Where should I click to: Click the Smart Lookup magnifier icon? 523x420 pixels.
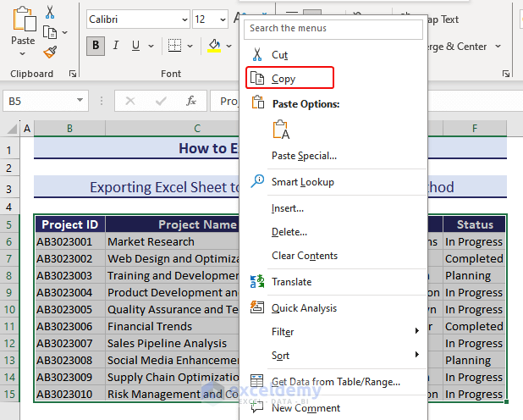coord(258,181)
